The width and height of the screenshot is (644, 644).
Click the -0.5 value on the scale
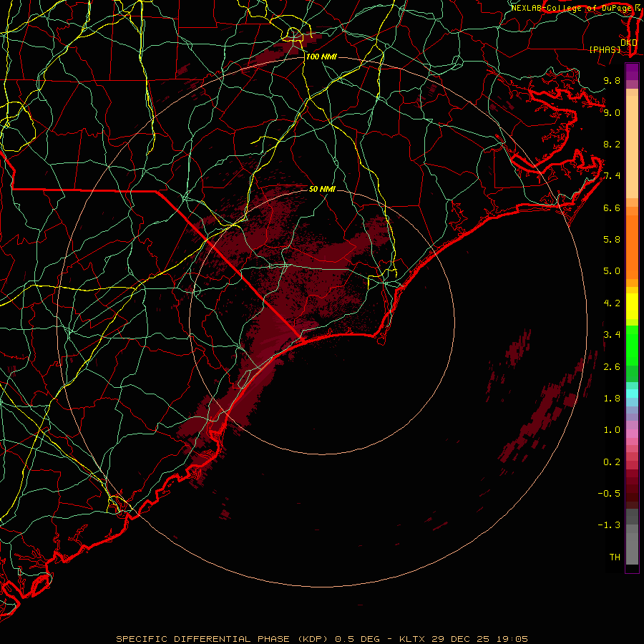tap(609, 494)
